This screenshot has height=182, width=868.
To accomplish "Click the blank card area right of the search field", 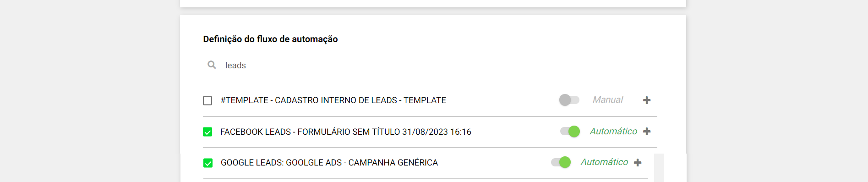I will click(x=504, y=66).
